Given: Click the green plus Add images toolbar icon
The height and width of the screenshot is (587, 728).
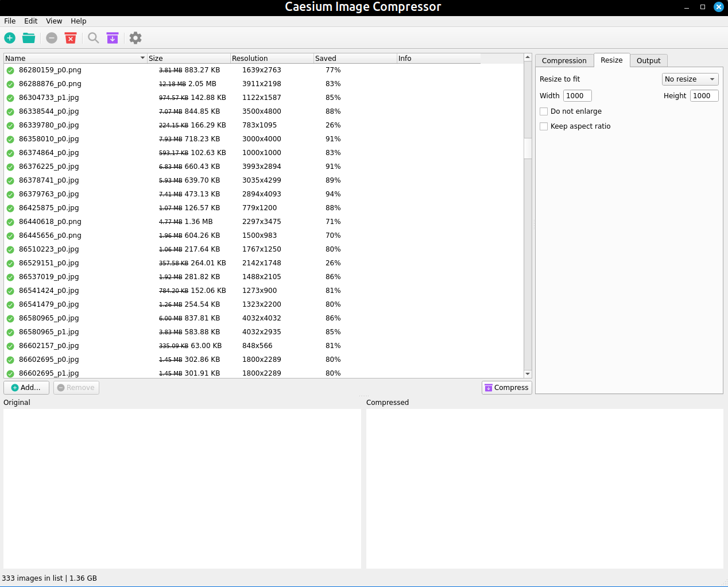Looking at the screenshot, I should click(10, 38).
